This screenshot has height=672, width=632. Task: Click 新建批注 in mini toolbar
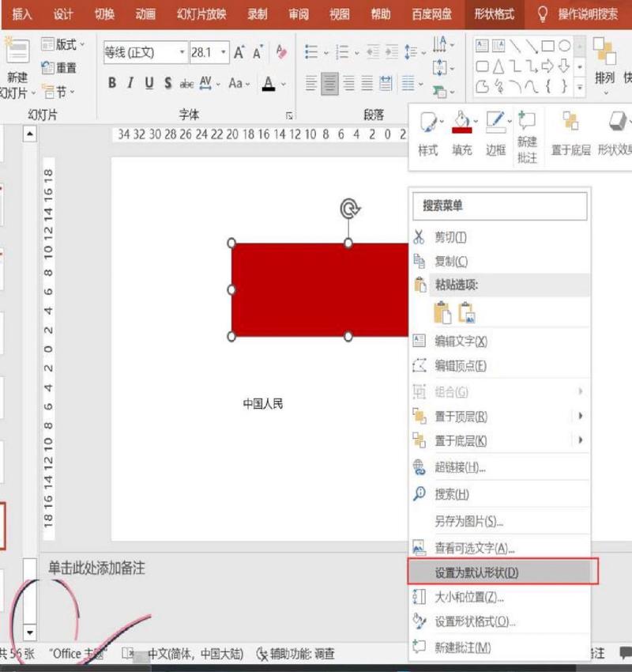pyautogui.click(x=527, y=136)
